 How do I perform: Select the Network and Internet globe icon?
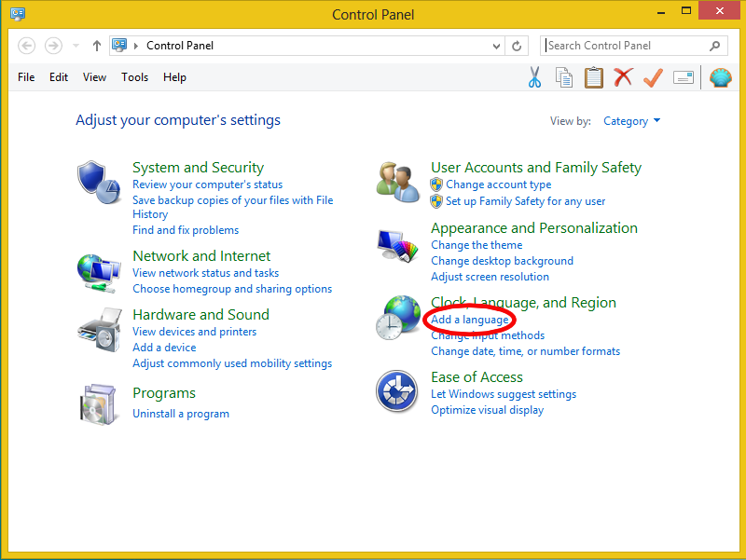98,269
